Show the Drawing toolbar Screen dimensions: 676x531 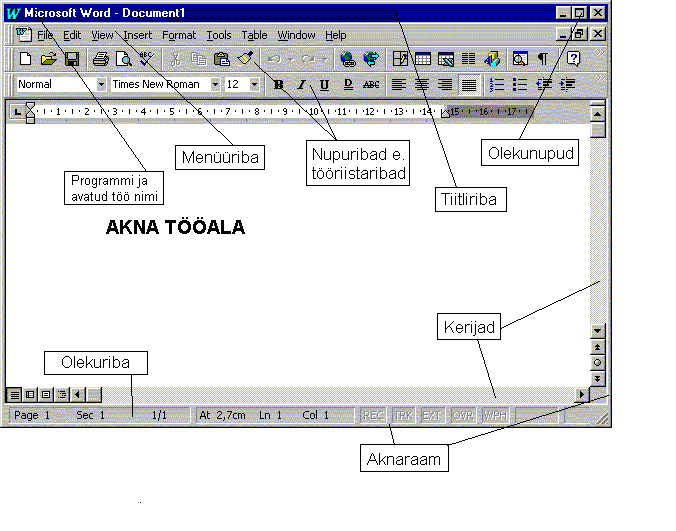pos(491,59)
